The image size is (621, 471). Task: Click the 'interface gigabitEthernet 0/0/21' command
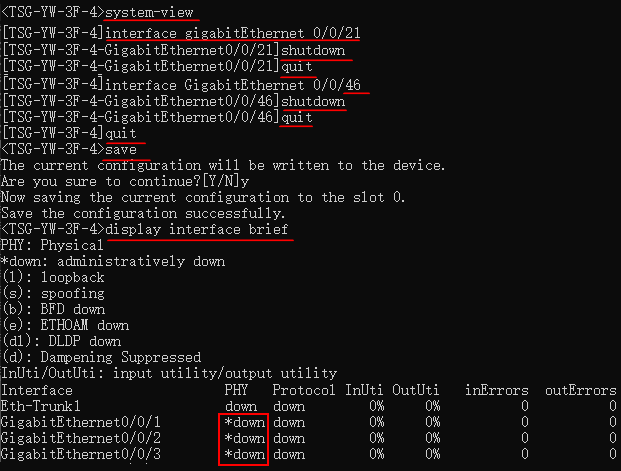pos(233,33)
